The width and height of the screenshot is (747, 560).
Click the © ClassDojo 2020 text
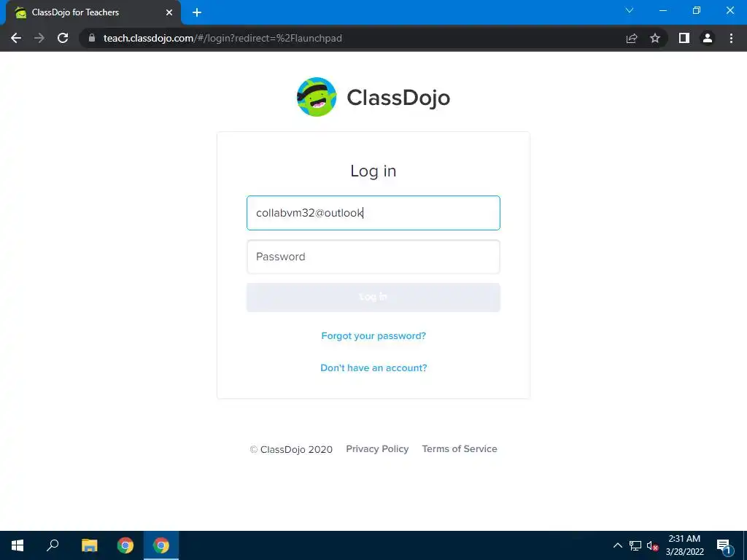(291, 449)
